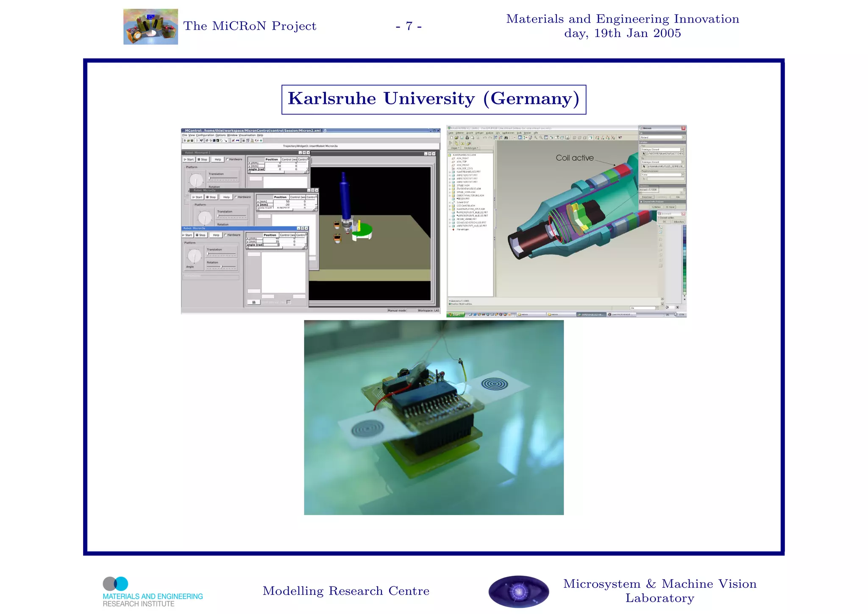Screen dimensions: 868x614
Task: Enable Hardware checkbox in Robot Micron2a
Action: coord(236,197)
